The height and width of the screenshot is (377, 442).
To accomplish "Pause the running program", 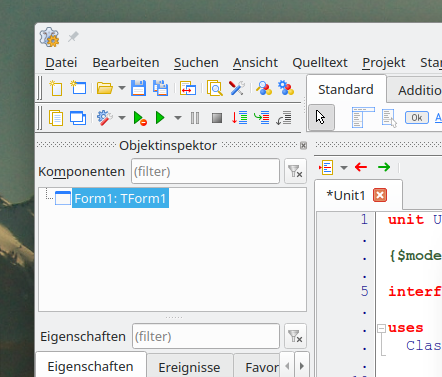I will (x=195, y=118).
